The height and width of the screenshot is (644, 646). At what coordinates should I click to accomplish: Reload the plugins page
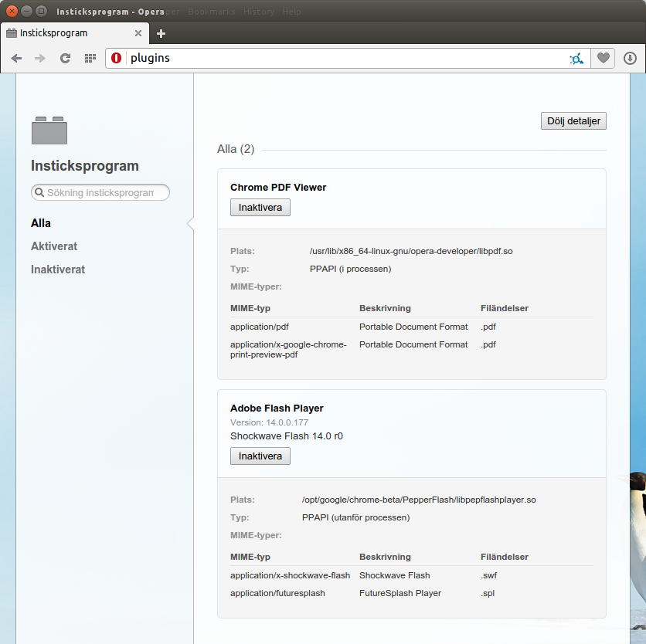pyautogui.click(x=65, y=59)
